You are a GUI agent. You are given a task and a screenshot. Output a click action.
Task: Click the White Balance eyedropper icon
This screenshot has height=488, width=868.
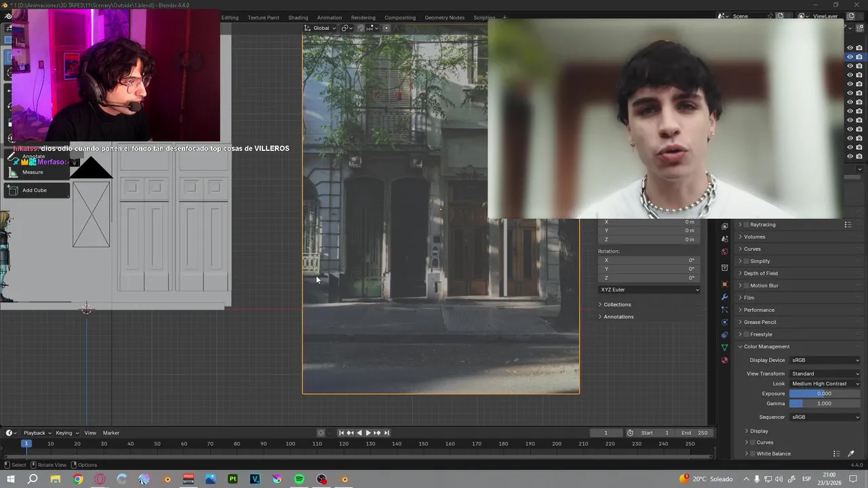[851, 453]
